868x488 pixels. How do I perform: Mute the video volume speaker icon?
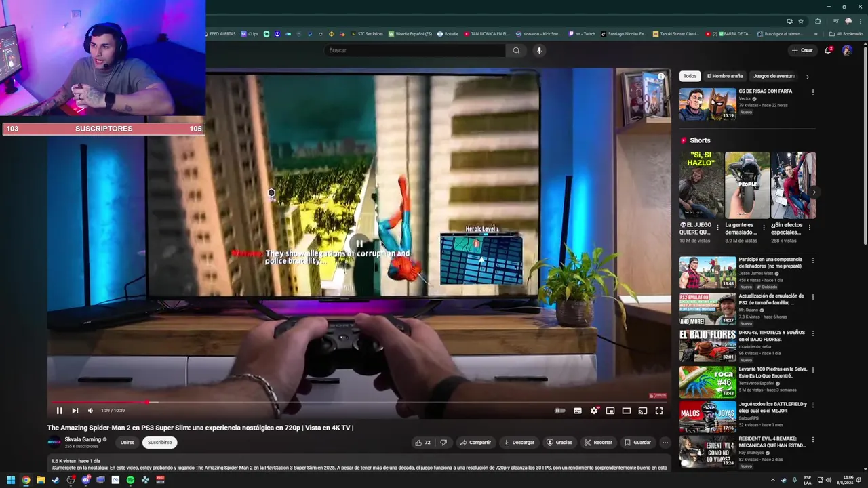[x=90, y=411]
